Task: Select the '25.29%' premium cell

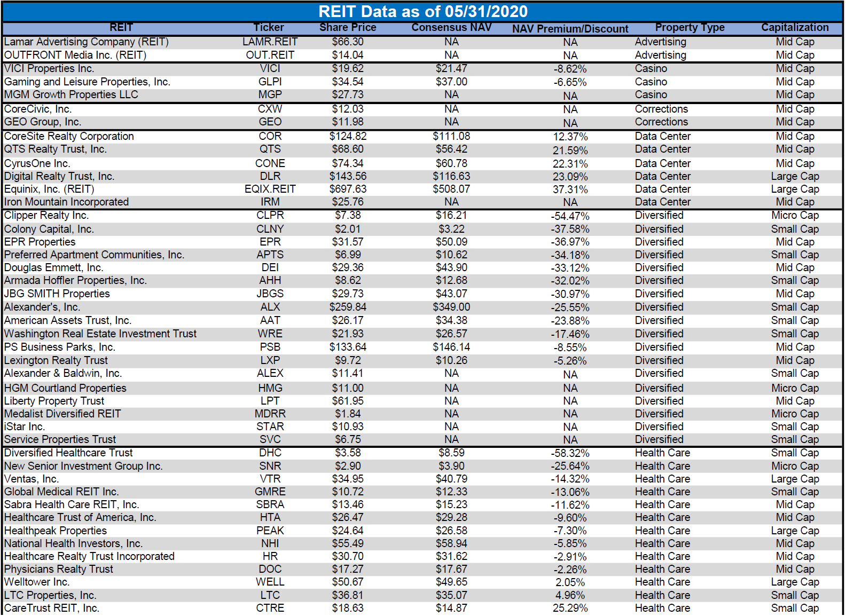Action: point(570,608)
